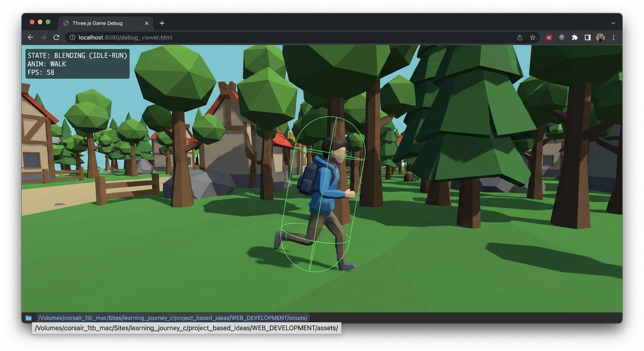Image resolution: width=644 pixels, height=351 pixels.
Task: Open a new browser tab
Action: 162,23
